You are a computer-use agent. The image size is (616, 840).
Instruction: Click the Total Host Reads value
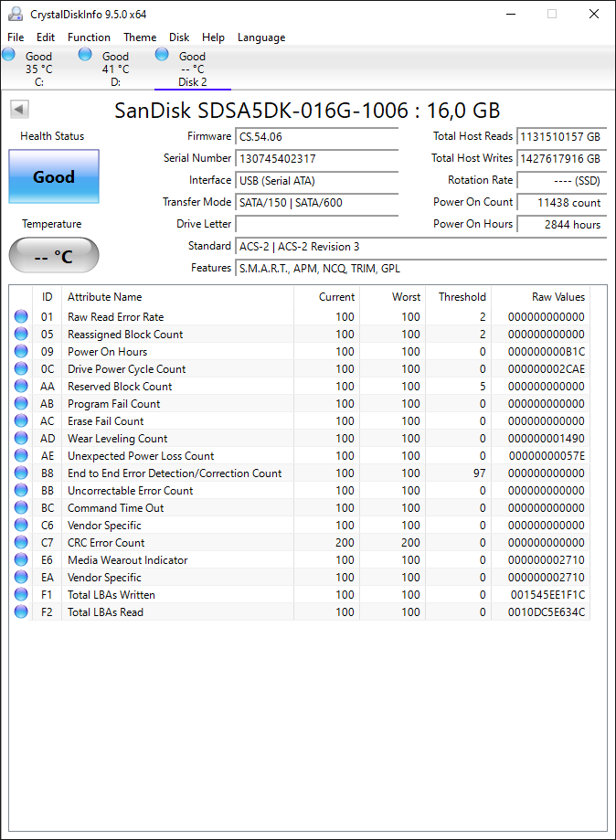pyautogui.click(x=562, y=136)
